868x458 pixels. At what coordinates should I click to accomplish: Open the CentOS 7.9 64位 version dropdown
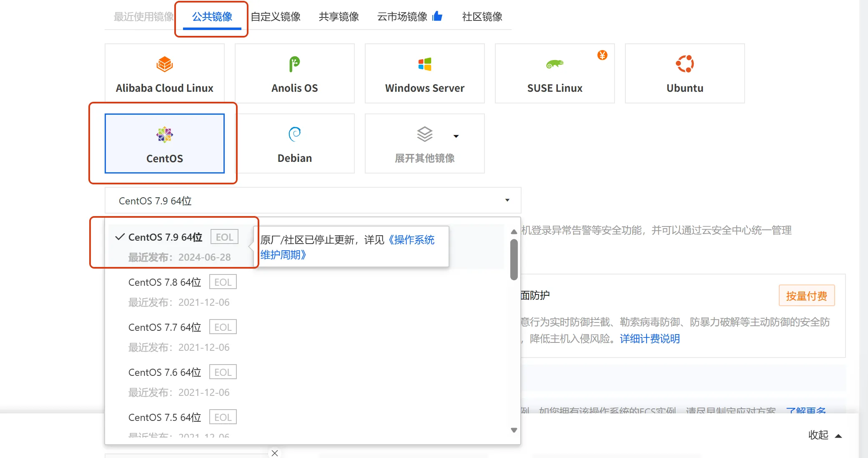click(313, 201)
